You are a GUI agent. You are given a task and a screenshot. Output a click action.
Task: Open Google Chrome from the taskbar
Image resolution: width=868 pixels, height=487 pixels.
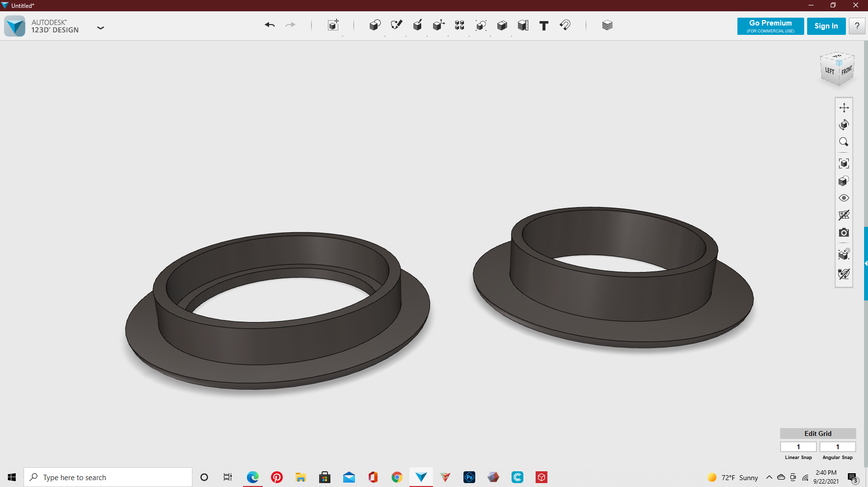(397, 477)
